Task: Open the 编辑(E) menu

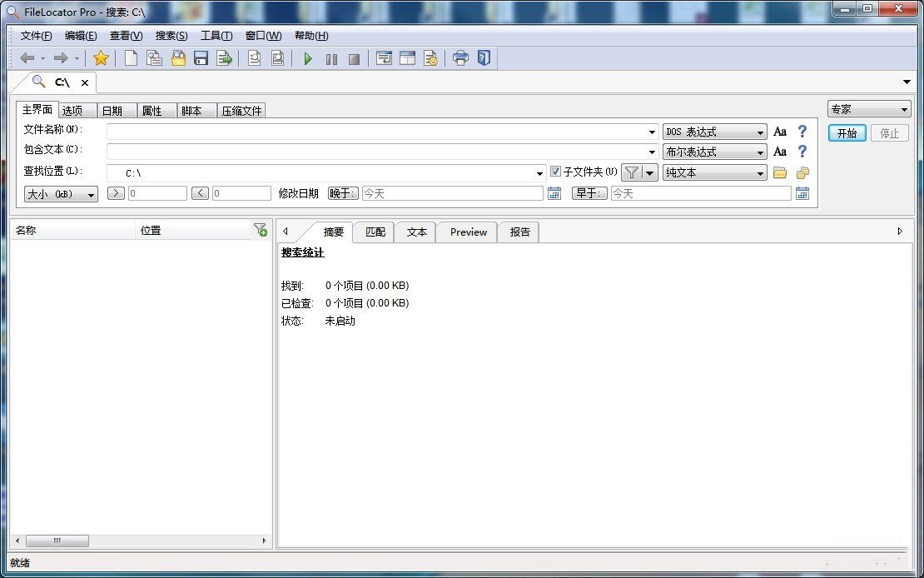Action: coord(81,36)
